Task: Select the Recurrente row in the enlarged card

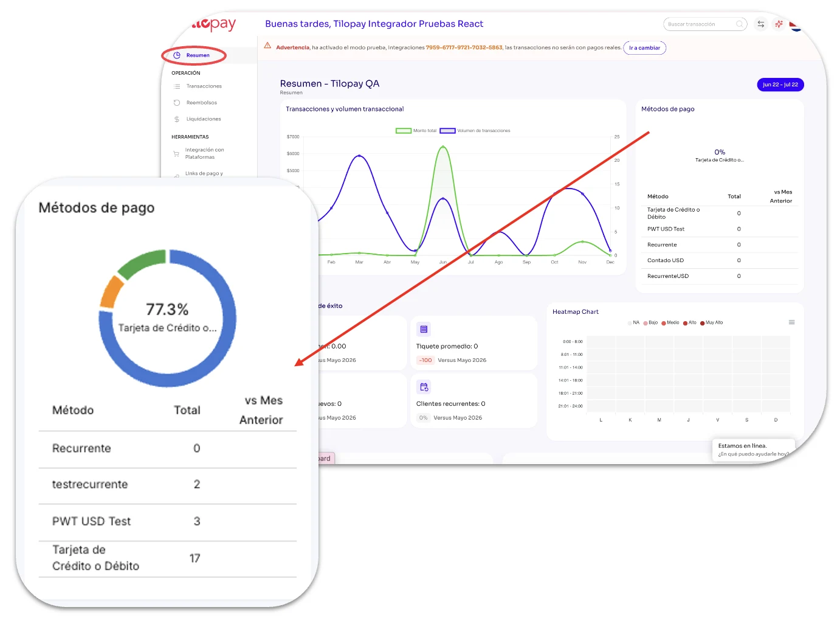Action: pyautogui.click(x=168, y=450)
